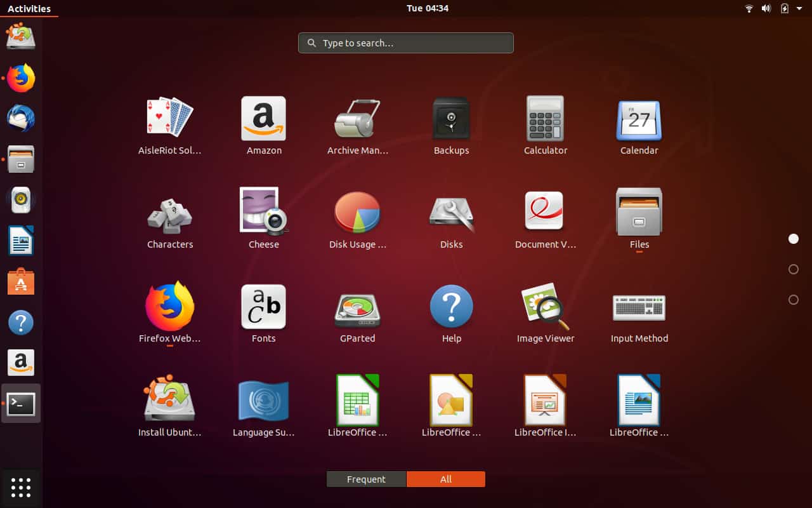
Task: Click the Type to search field
Action: pyautogui.click(x=405, y=43)
